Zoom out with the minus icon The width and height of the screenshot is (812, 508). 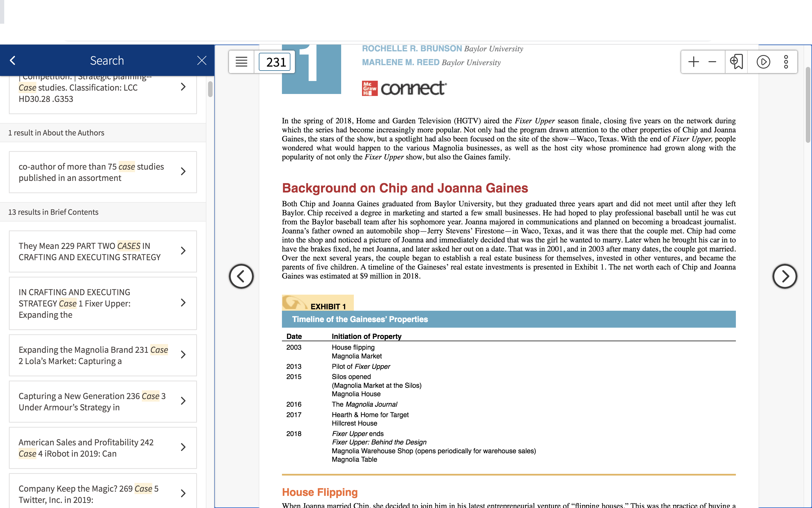click(x=712, y=62)
